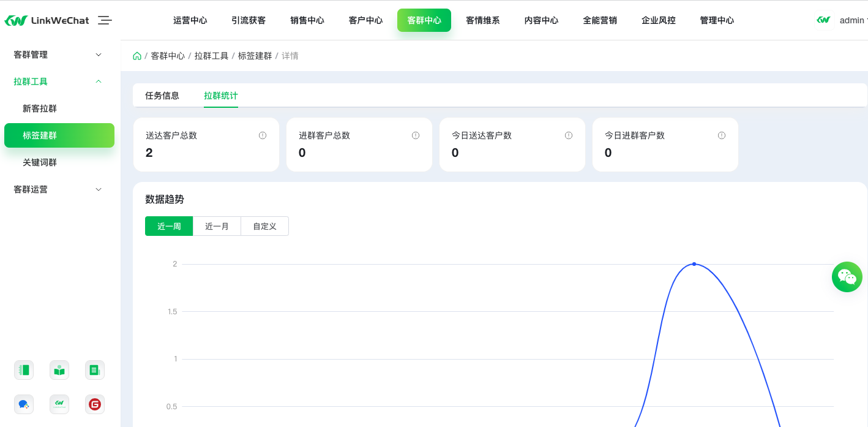Open the green notebook shortcut icon
868x427 pixels.
[24, 370]
